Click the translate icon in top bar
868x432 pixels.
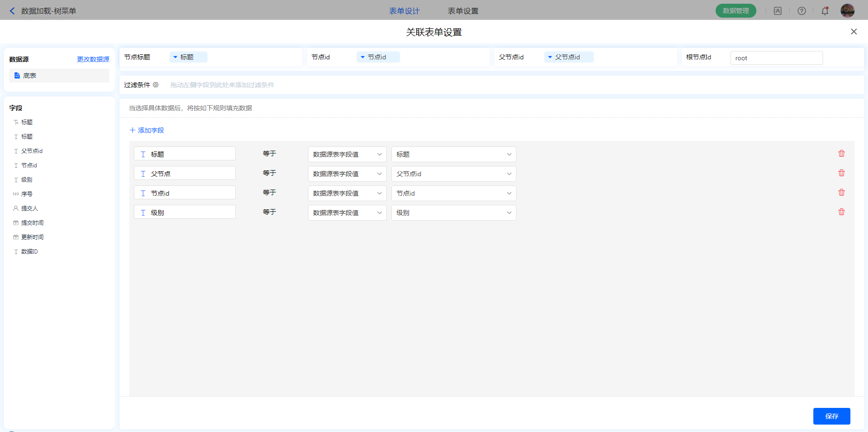coord(777,11)
